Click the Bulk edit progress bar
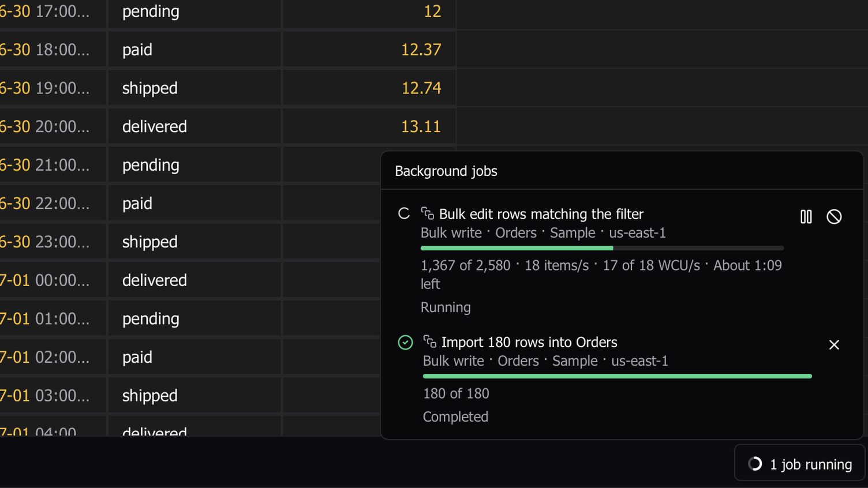Image resolution: width=868 pixels, height=488 pixels. click(602, 248)
